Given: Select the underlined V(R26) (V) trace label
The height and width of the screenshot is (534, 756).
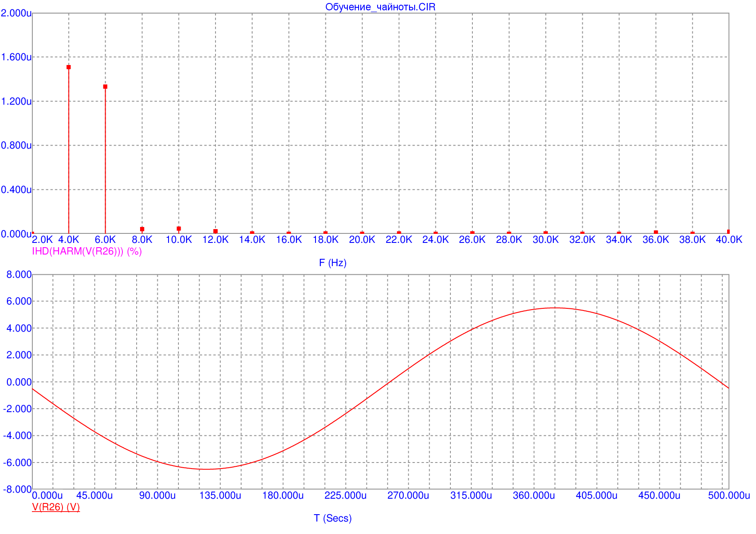Looking at the screenshot, I should (x=56, y=507).
